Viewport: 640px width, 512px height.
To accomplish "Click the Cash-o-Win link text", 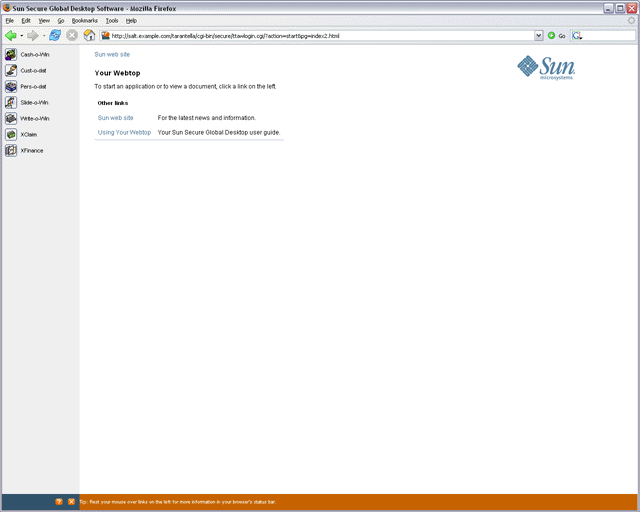I will [35, 54].
